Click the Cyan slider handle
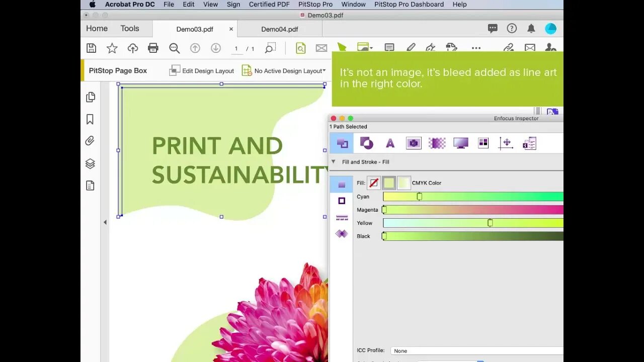This screenshot has height=362, width=644. [x=419, y=197]
